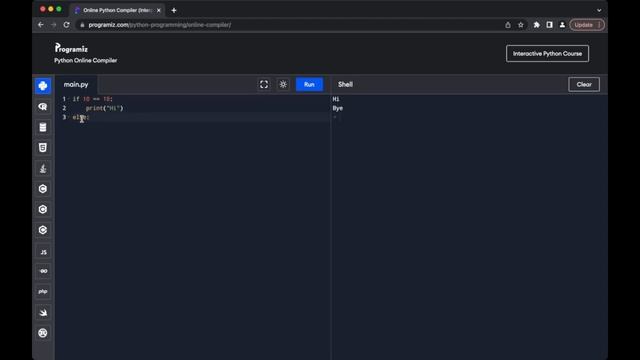Select the main.py file tab
640x360 pixels.
[76, 84]
